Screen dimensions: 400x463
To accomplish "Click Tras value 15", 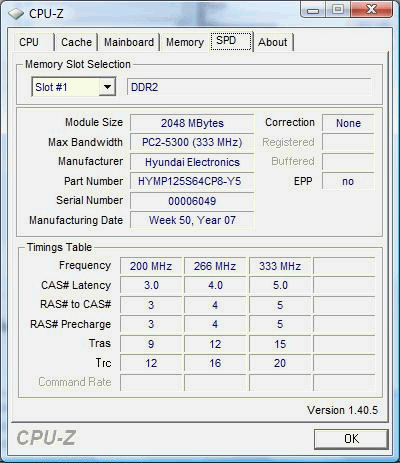I will pos(280,344).
